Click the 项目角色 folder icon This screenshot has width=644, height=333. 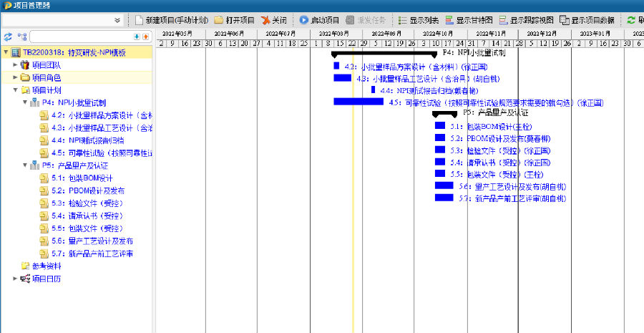pos(25,77)
